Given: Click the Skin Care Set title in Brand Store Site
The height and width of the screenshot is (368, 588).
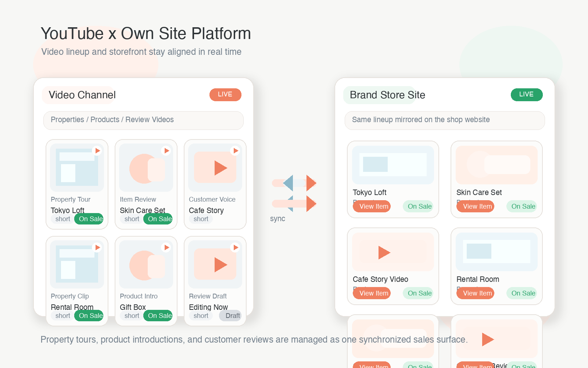Looking at the screenshot, I should click(x=479, y=192).
